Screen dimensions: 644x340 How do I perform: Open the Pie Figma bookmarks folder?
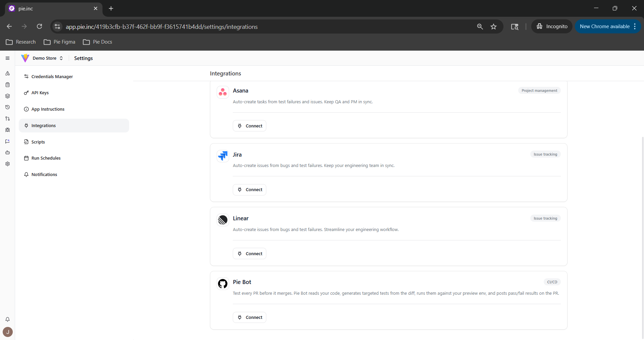(60, 42)
